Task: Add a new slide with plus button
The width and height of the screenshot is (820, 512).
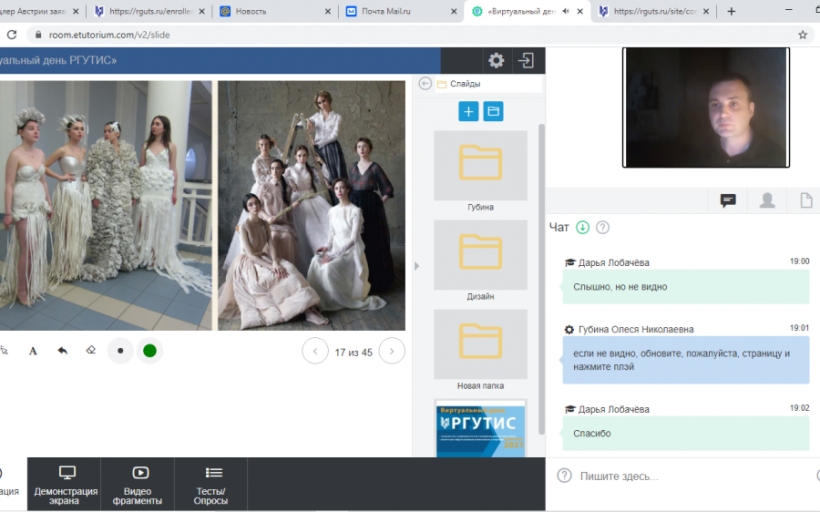Action: 469,111
